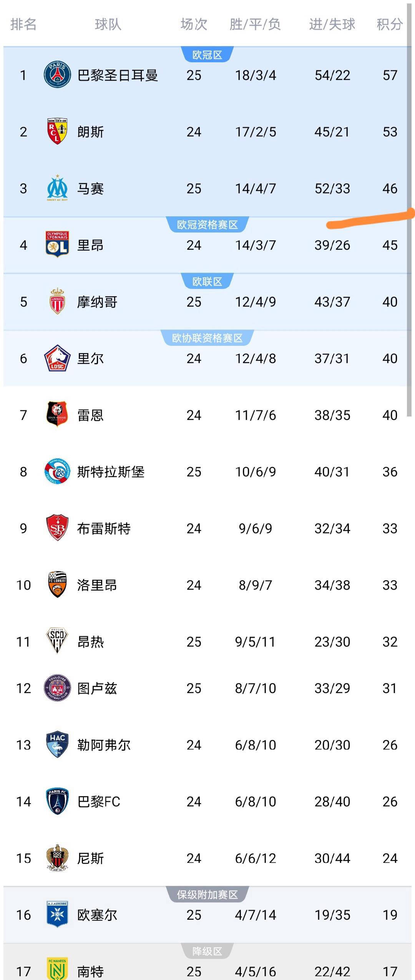415x980 pixels.
Task: Tap the 胜/平/负 column header
Action: click(x=255, y=24)
